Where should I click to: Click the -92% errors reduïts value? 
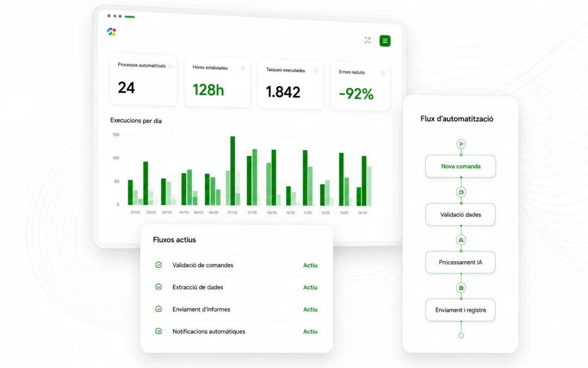356,94
